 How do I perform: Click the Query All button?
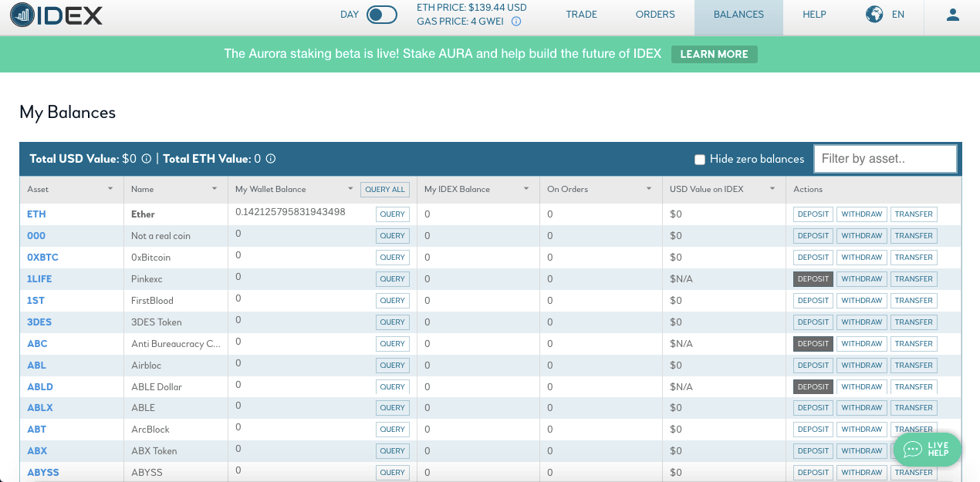pyautogui.click(x=385, y=190)
